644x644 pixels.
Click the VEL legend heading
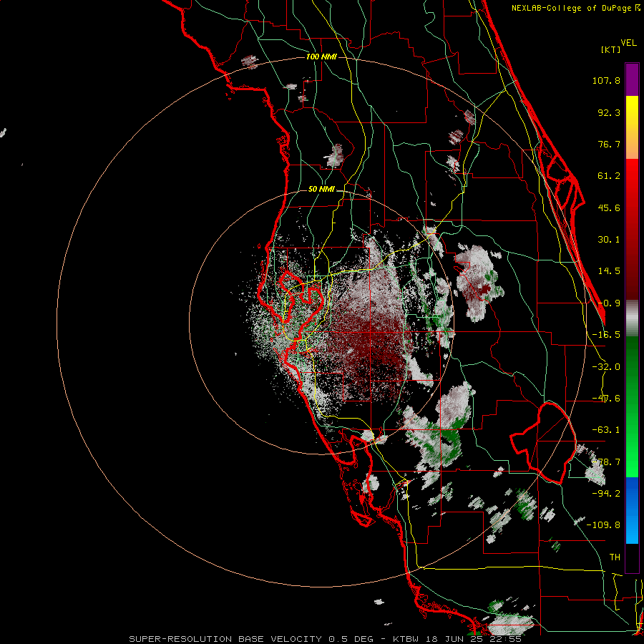coord(628,43)
